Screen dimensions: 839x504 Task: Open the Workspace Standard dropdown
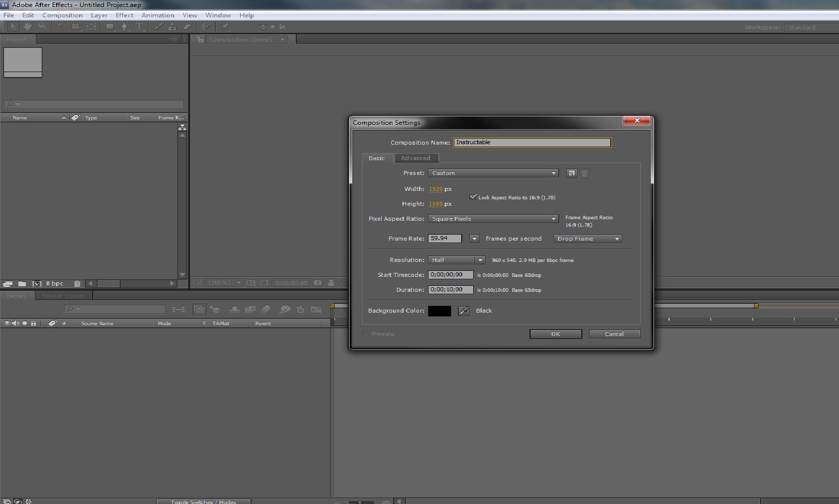tap(811, 27)
